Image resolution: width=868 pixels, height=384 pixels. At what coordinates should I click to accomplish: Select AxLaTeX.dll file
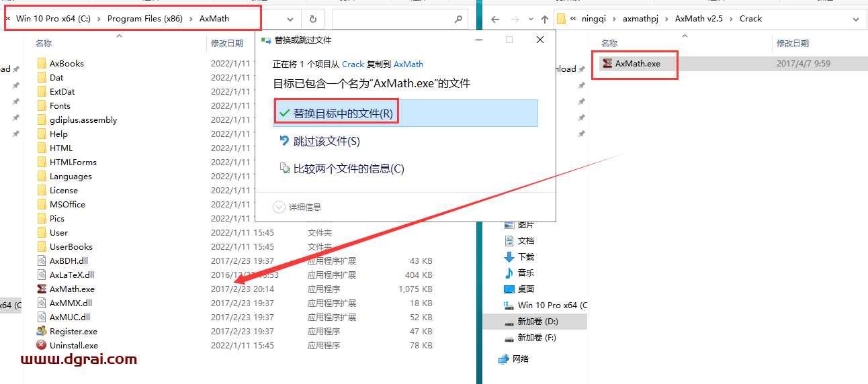[72, 275]
